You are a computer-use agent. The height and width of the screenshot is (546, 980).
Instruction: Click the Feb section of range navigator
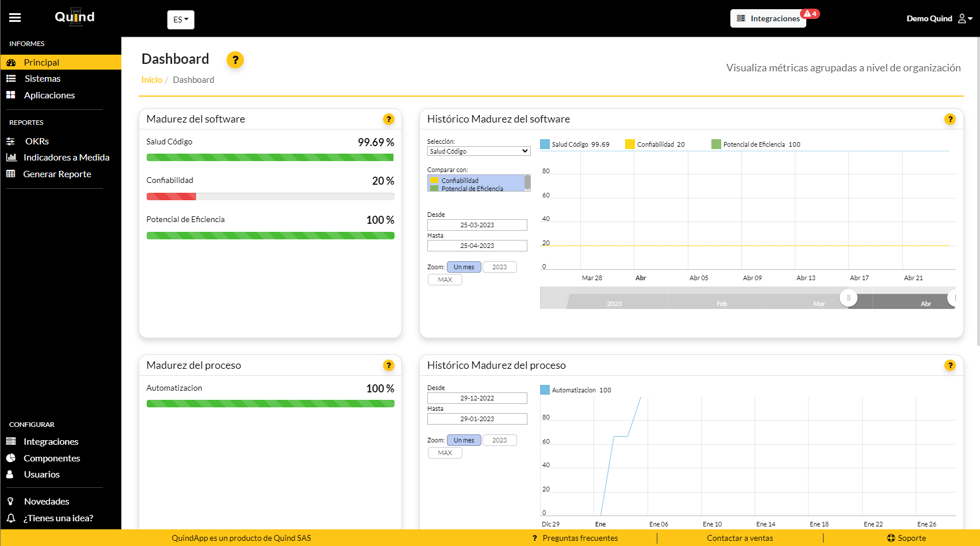[722, 303]
